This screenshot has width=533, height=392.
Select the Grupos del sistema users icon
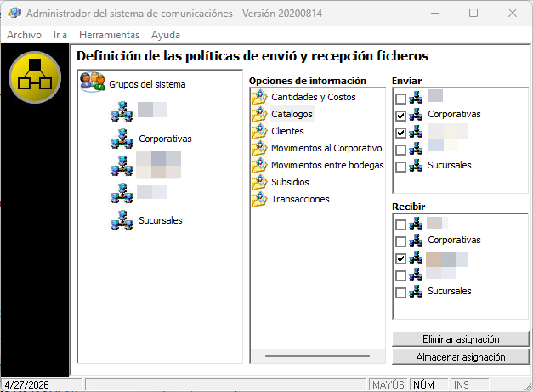pos(92,83)
